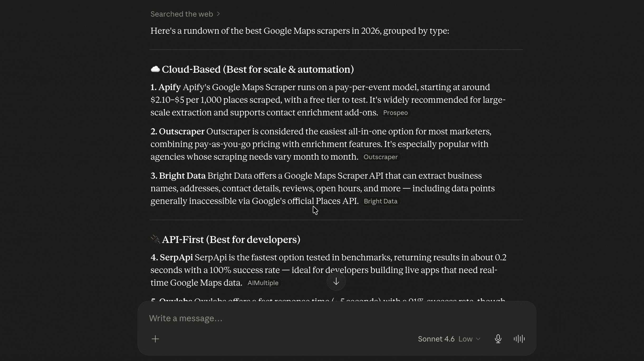The height and width of the screenshot is (361, 644).
Task: Click the bold '4. SerpApi' text
Action: pyautogui.click(x=172, y=257)
